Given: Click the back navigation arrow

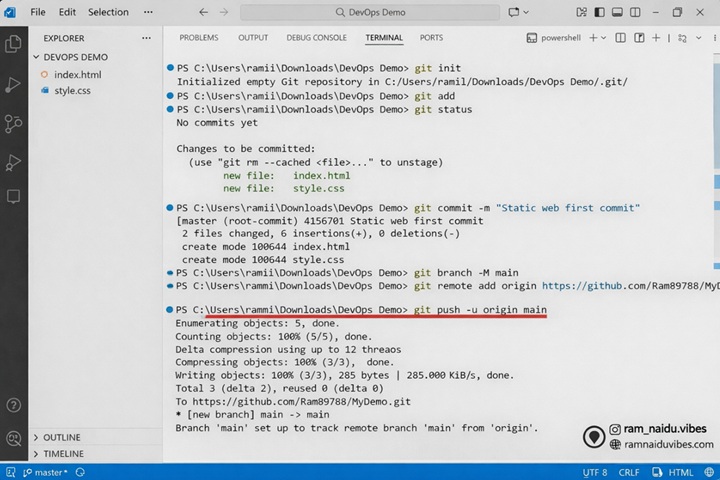Looking at the screenshot, I should tap(203, 12).
